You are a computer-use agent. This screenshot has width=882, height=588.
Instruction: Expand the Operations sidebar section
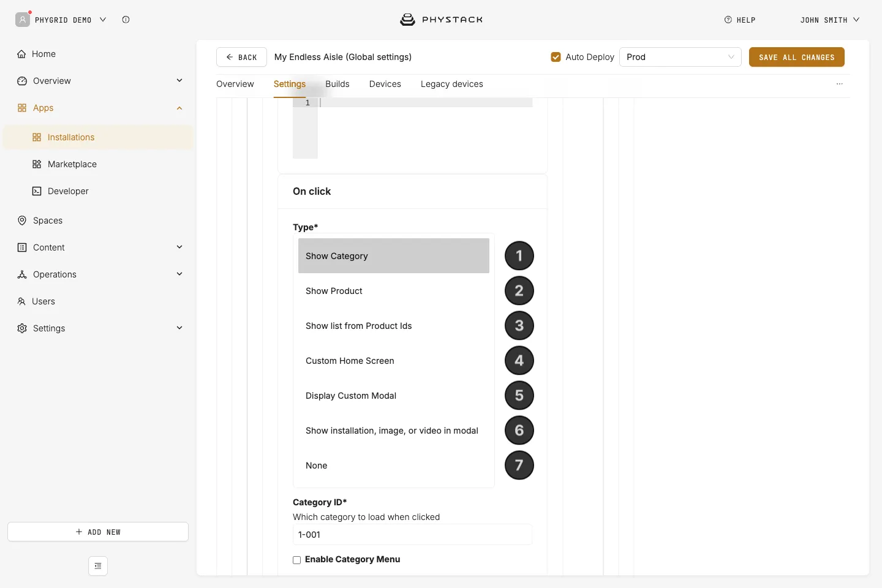179,274
